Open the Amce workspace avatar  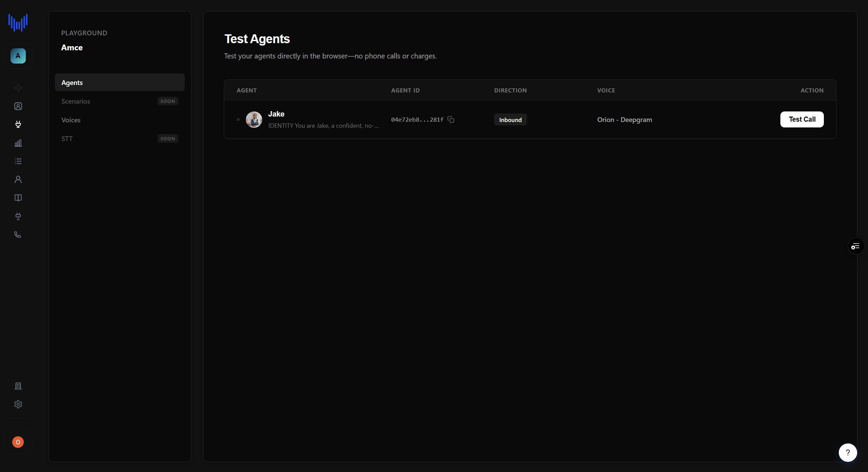click(x=18, y=56)
